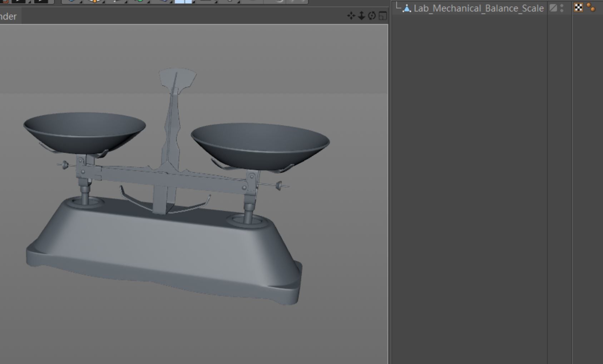The image size is (603, 364).
Task: Click the gray layer color square next to the object
Action: 553,8
